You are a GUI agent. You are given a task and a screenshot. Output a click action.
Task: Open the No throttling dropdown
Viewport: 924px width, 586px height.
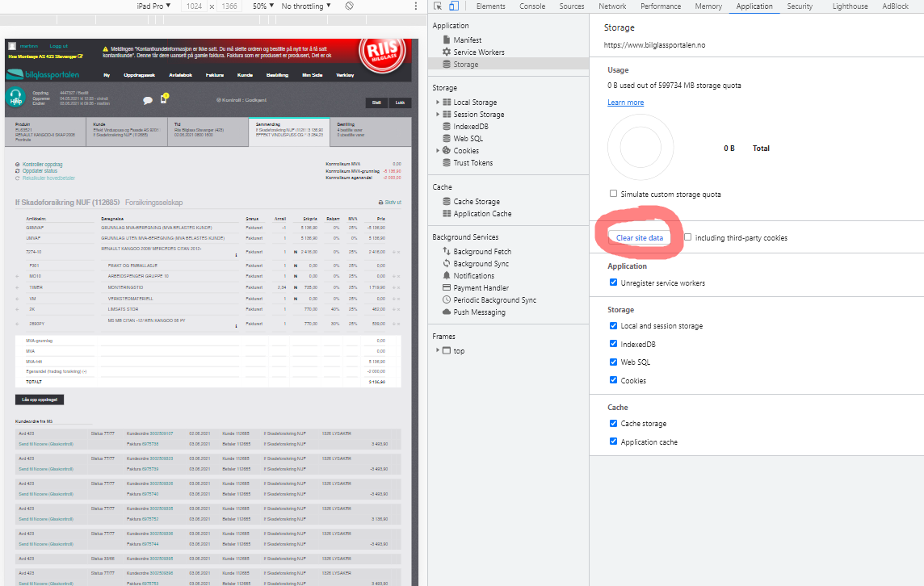(306, 6)
